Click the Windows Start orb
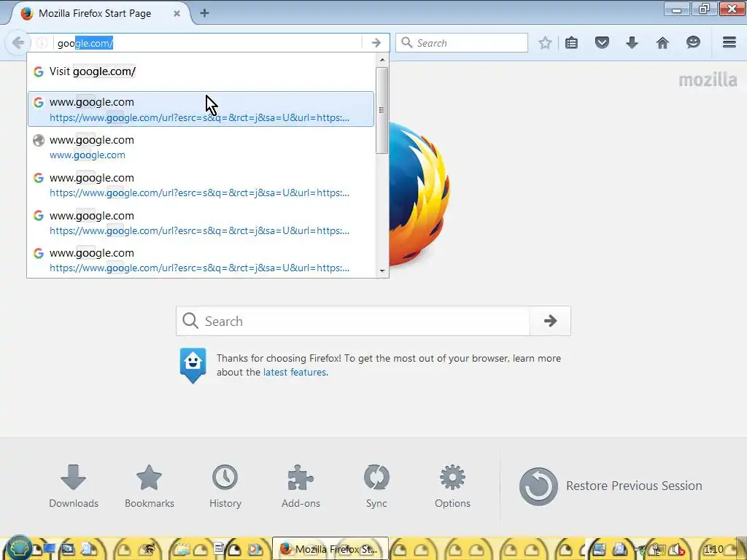Viewport: 747px width, 560px height. click(18, 548)
